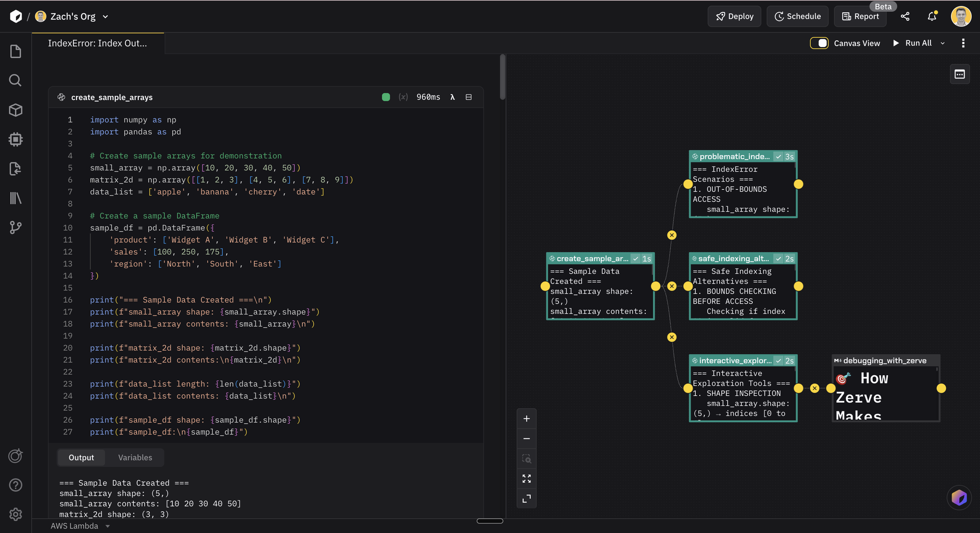Toggle Canvas View off
Image resolution: width=980 pixels, height=533 pixels.
(819, 43)
